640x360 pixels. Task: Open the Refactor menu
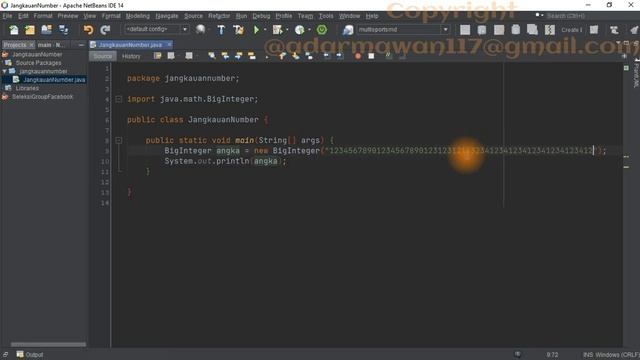[219, 16]
